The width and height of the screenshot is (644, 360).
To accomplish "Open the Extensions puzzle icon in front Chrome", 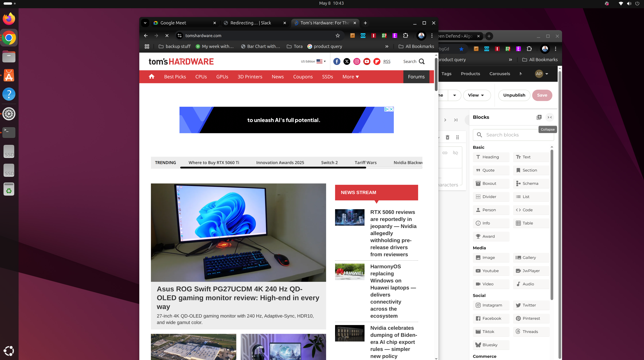I will (x=406, y=36).
